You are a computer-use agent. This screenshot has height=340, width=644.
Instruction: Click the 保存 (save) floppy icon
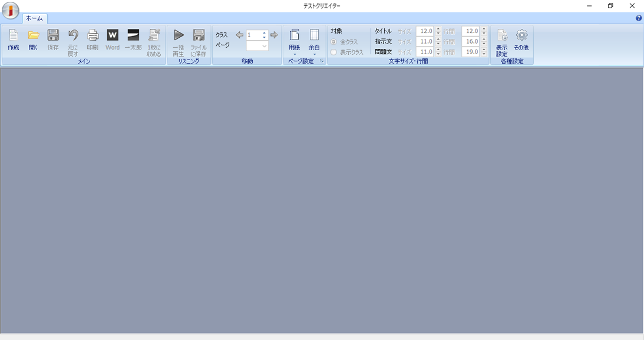[53, 39]
